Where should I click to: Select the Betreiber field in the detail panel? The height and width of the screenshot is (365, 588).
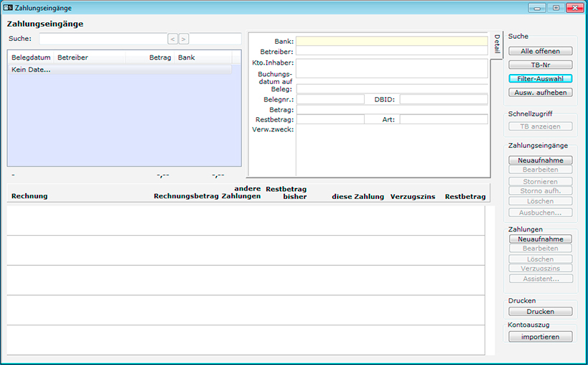pos(391,52)
